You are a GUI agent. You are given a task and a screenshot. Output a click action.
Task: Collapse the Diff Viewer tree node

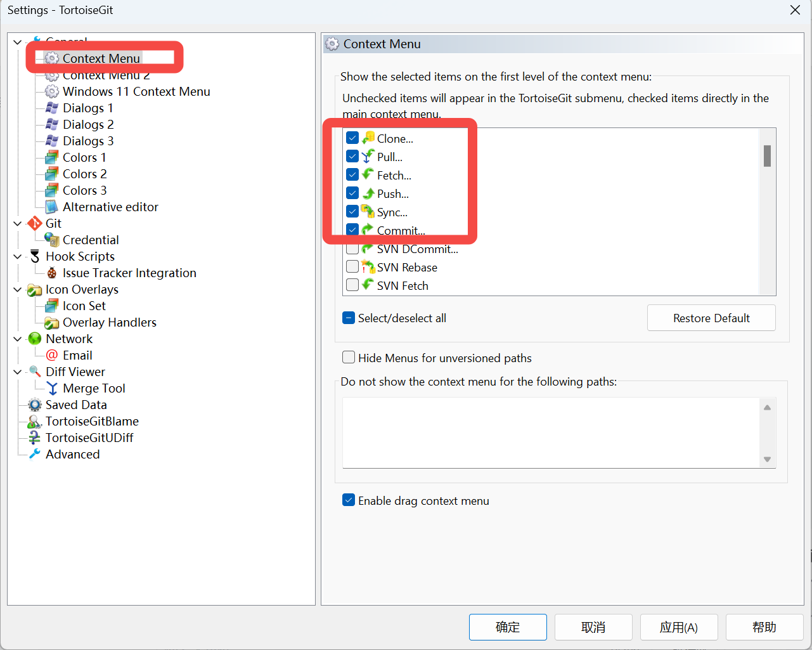(x=18, y=372)
